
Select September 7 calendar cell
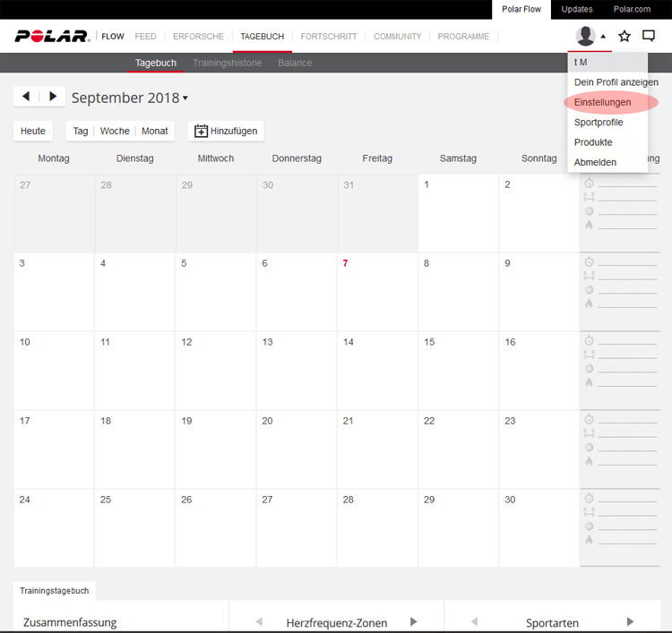point(377,291)
